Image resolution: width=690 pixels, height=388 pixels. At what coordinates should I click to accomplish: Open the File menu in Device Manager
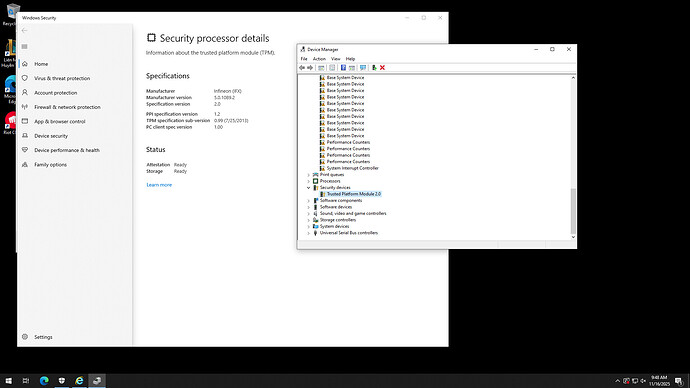pos(304,59)
